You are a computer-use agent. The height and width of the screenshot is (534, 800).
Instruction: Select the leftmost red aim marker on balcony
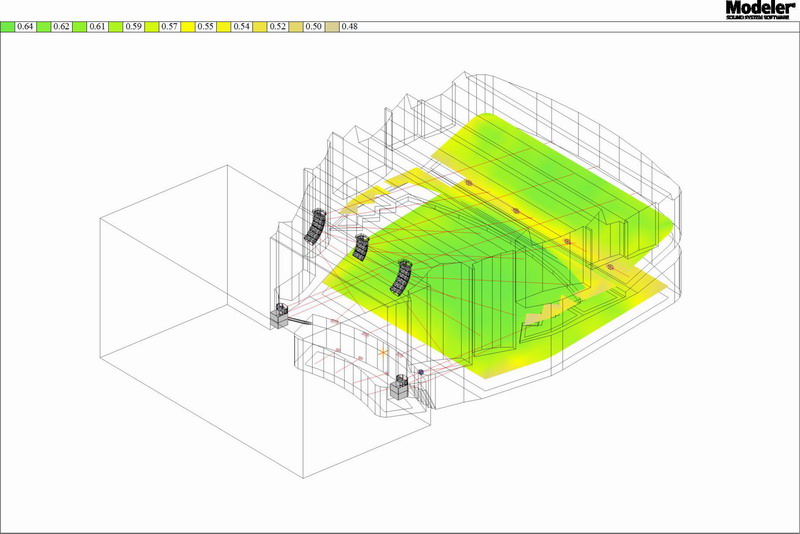click(x=467, y=183)
